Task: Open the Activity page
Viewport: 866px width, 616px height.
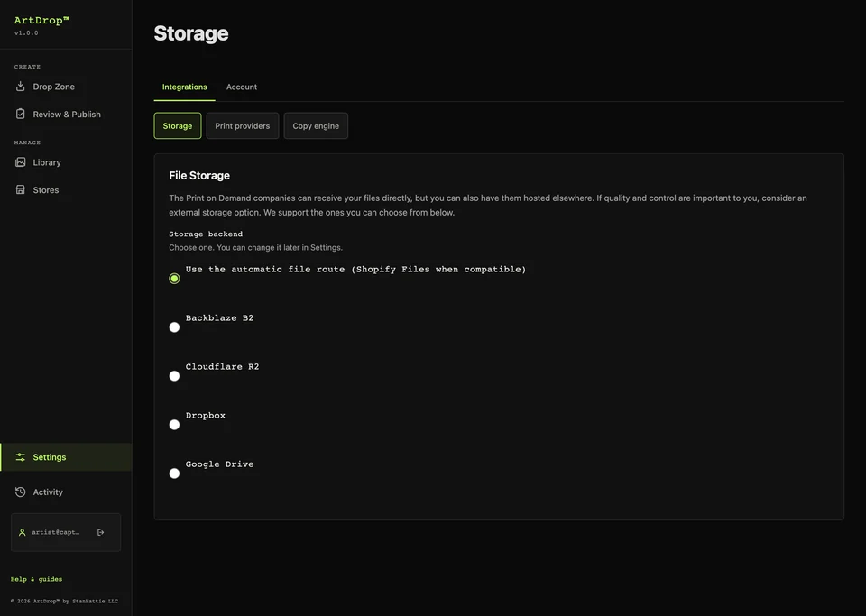Action: pos(66,492)
